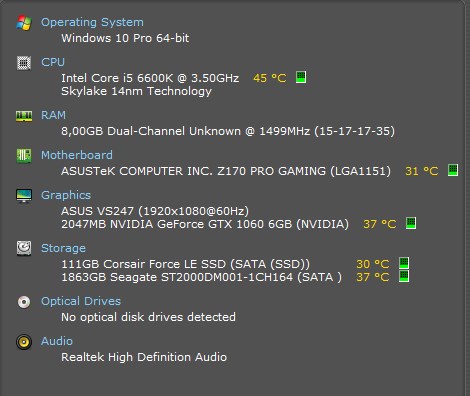Open the Operating System section link
The height and width of the screenshot is (396, 470).
[92, 22]
